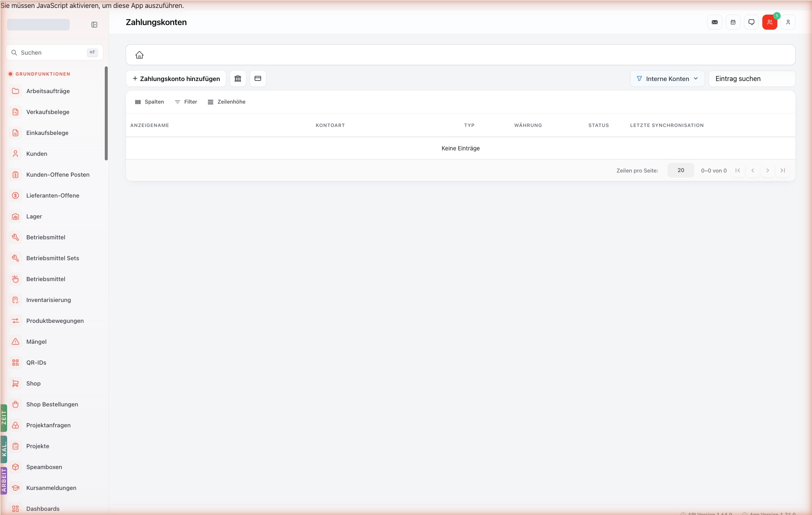Screen dimensions: 812x515
Task: Click Kunden-Offene Posten icon
Action: 15,175
